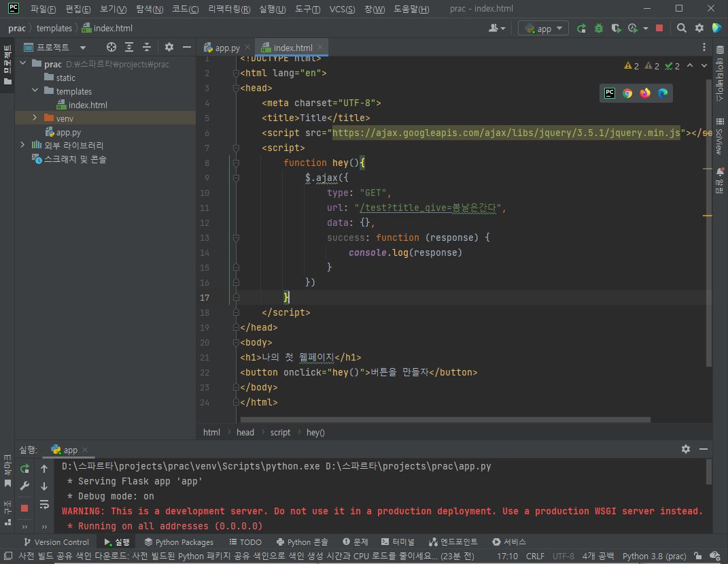The height and width of the screenshot is (564, 728).
Task: Collapse the prac root folder
Action: [22, 63]
